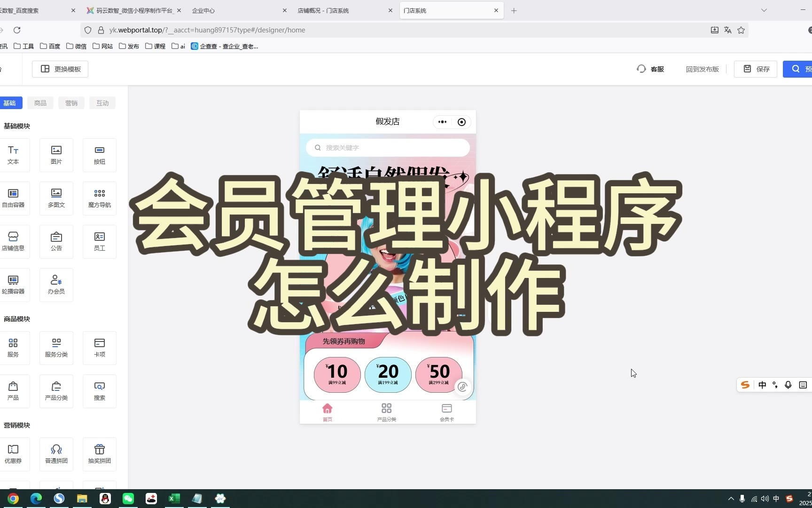
Task: Add the 店铺信息 store info module
Action: (13, 241)
